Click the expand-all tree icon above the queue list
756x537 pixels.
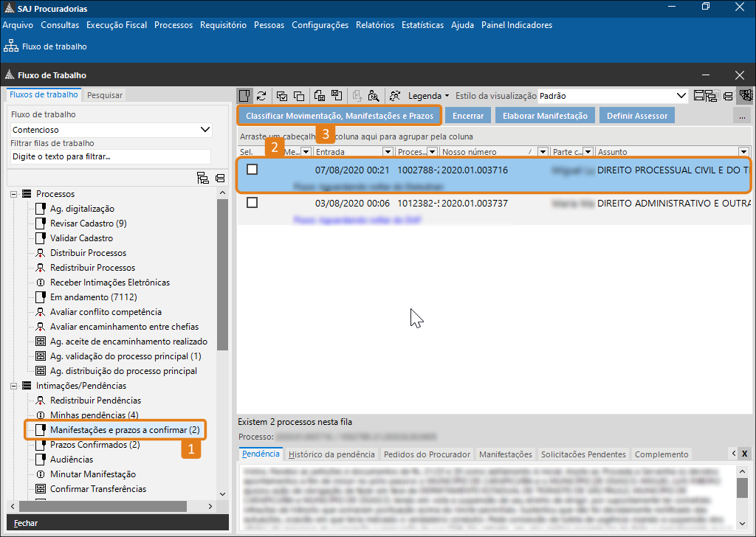[x=202, y=178]
